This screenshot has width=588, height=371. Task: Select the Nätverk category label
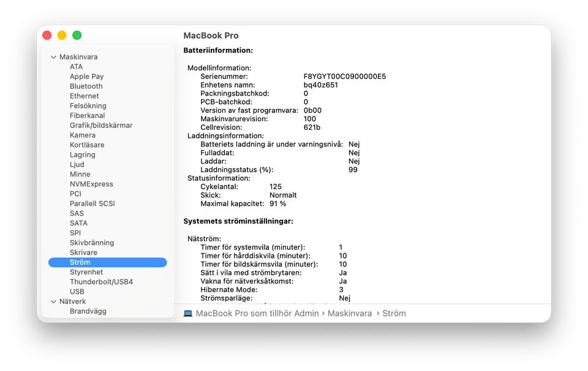72,301
